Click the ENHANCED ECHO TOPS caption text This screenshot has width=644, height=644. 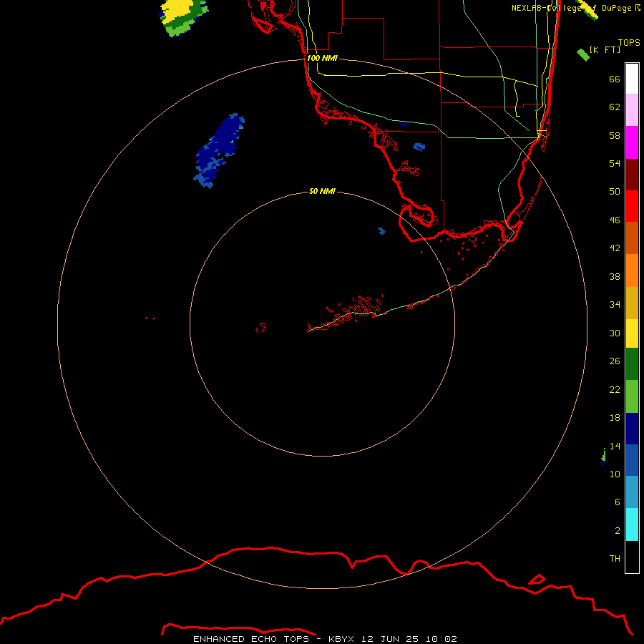tap(251, 639)
